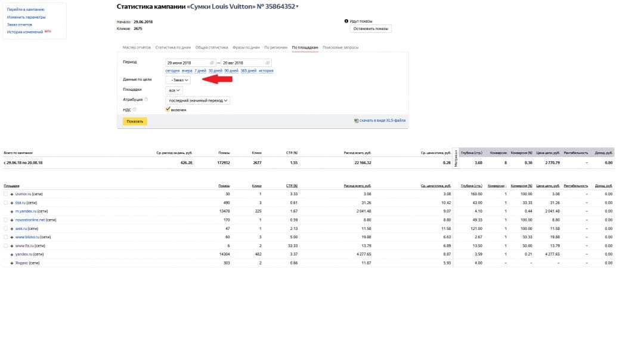Switch to the Поисковые запросы tab
Viewport: 644px width, 363px height.
pyautogui.click(x=340, y=48)
